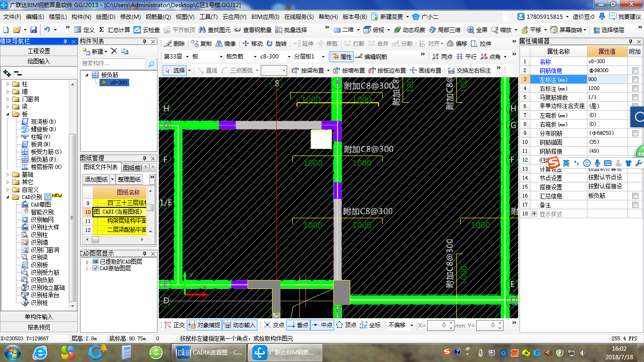The height and width of the screenshot is (362, 644).
Task: Click the 删除 delete tool
Action: coord(174,43)
